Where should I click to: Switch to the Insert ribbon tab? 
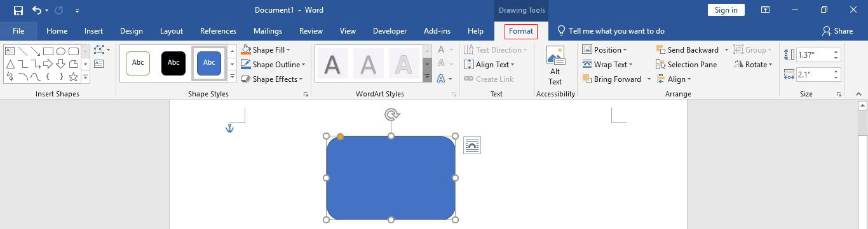point(93,31)
